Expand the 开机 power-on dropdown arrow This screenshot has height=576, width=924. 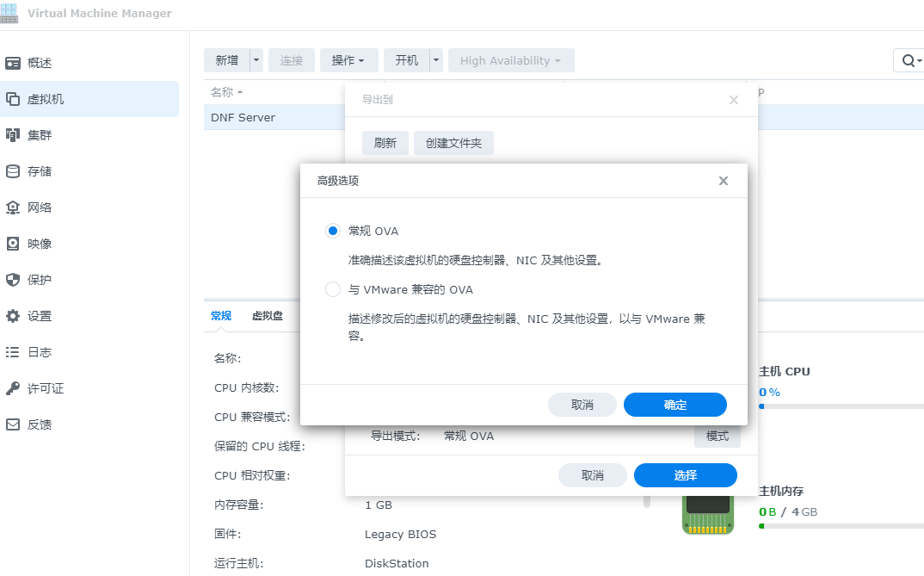click(x=436, y=60)
